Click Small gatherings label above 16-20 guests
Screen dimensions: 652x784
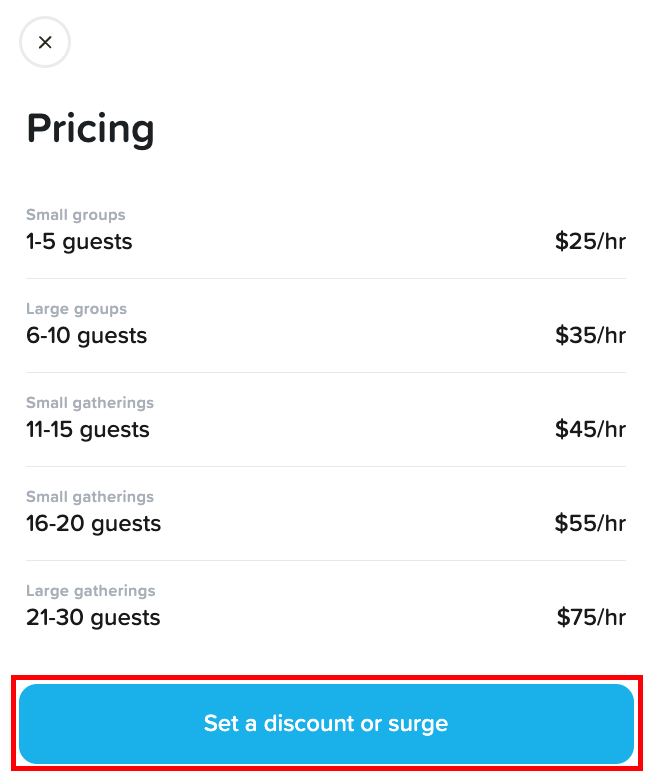(90, 497)
